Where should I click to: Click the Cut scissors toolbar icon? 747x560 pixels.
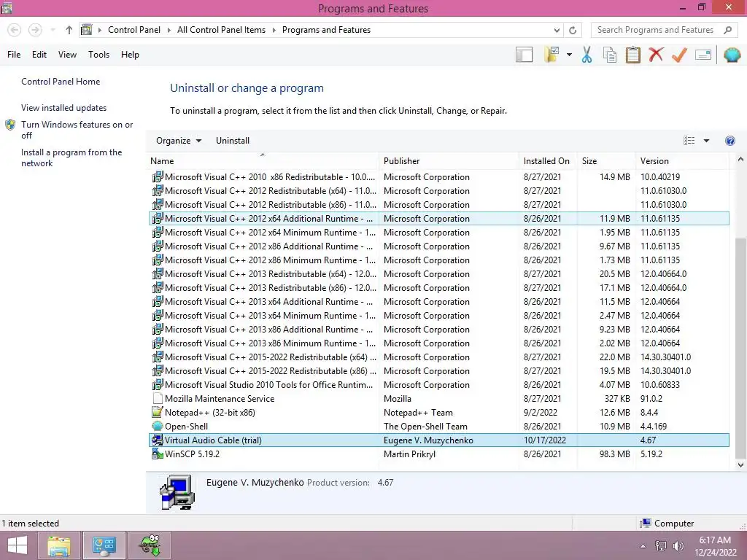pyautogui.click(x=587, y=55)
